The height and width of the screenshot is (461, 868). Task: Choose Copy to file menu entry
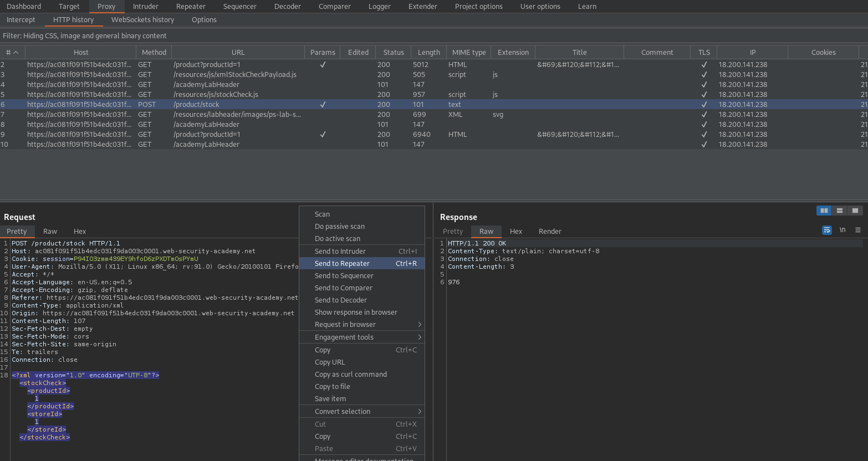tap(362, 387)
